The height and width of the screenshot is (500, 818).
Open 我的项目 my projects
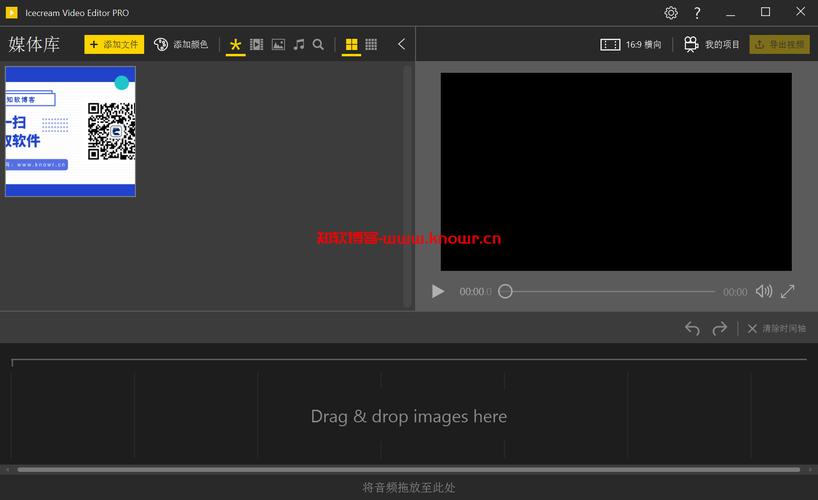click(x=712, y=44)
